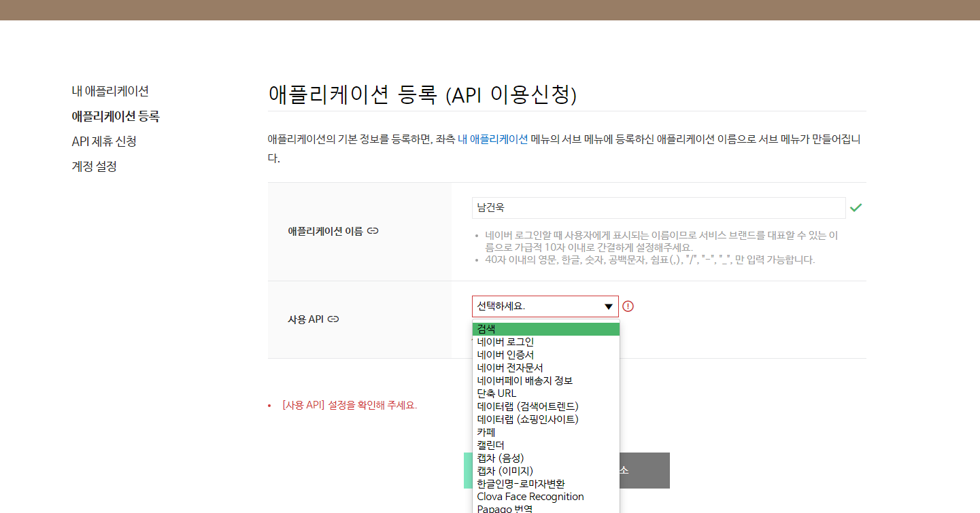980x513 pixels.
Task: Select 캘린더 from the API options
Action: click(546, 445)
